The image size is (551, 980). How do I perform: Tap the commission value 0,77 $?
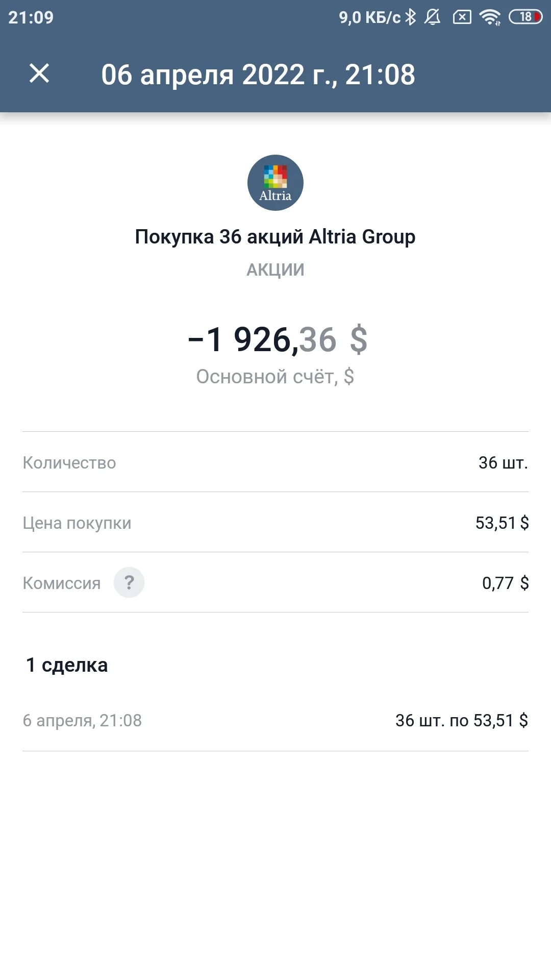coord(505,582)
